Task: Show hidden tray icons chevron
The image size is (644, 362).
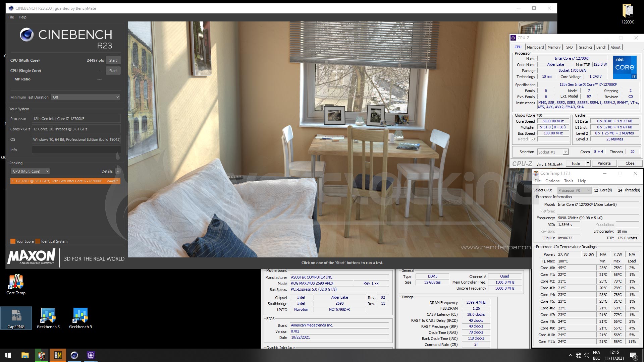Action: coord(570,355)
